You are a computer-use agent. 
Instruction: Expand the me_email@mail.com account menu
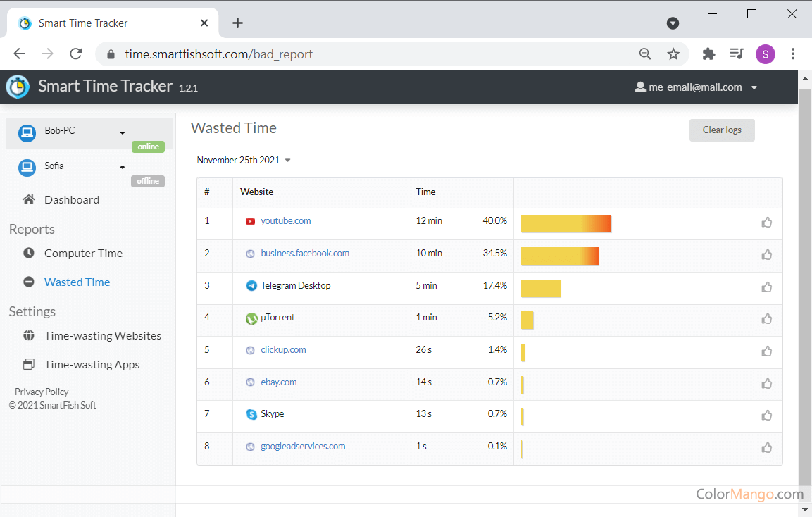coord(696,87)
